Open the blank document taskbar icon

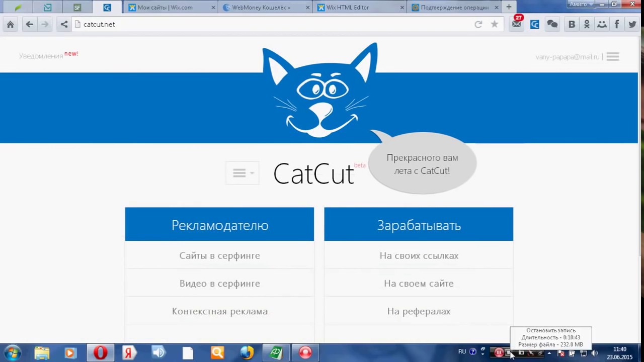tap(188, 353)
